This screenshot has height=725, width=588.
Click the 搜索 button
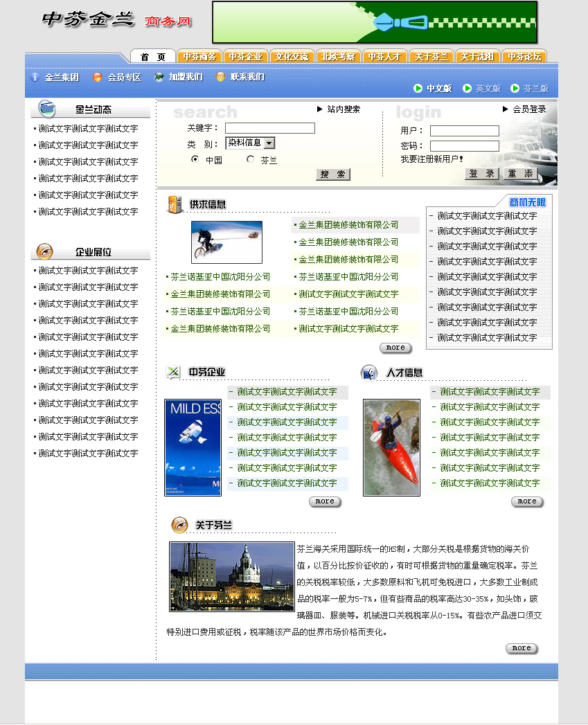(333, 174)
